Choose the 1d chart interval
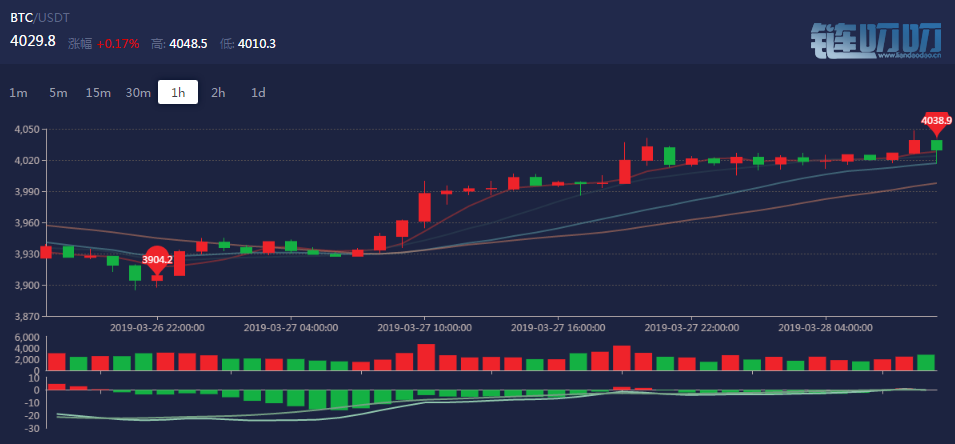The width and height of the screenshot is (955, 444). (x=258, y=93)
